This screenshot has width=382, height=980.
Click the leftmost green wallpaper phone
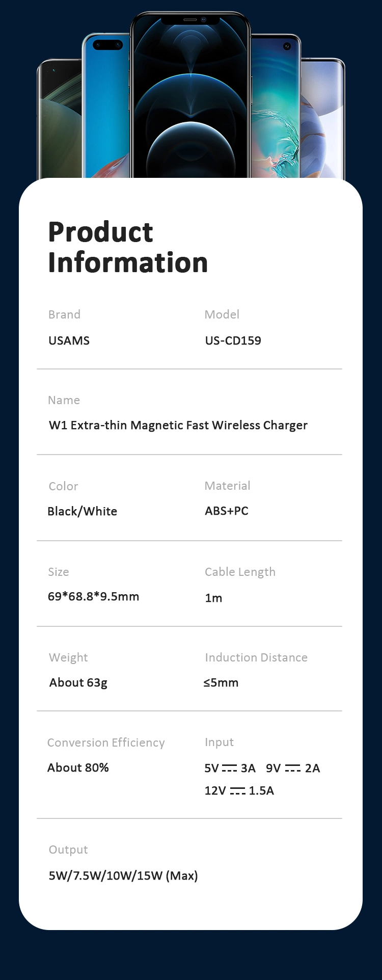tap(60, 119)
